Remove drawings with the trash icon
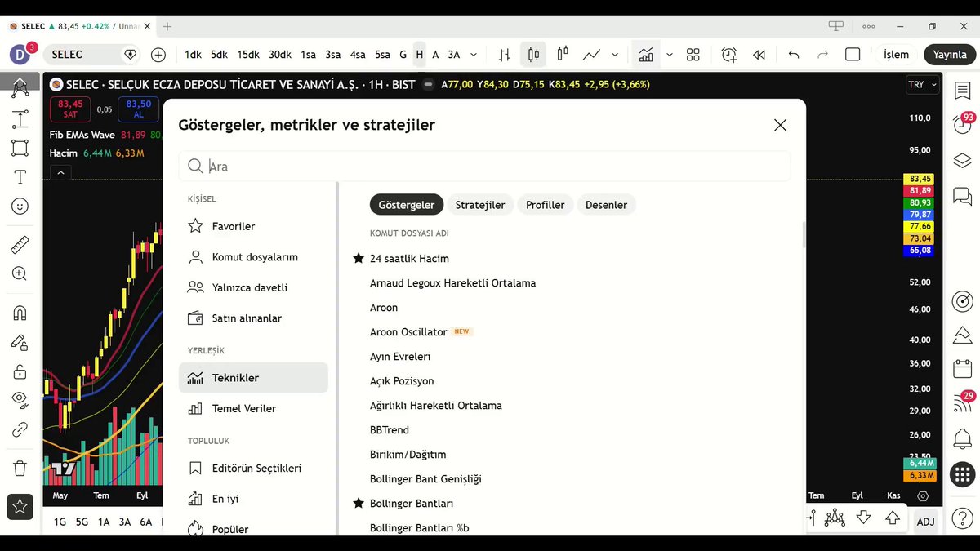Screen dimensions: 980x551 point(20,469)
